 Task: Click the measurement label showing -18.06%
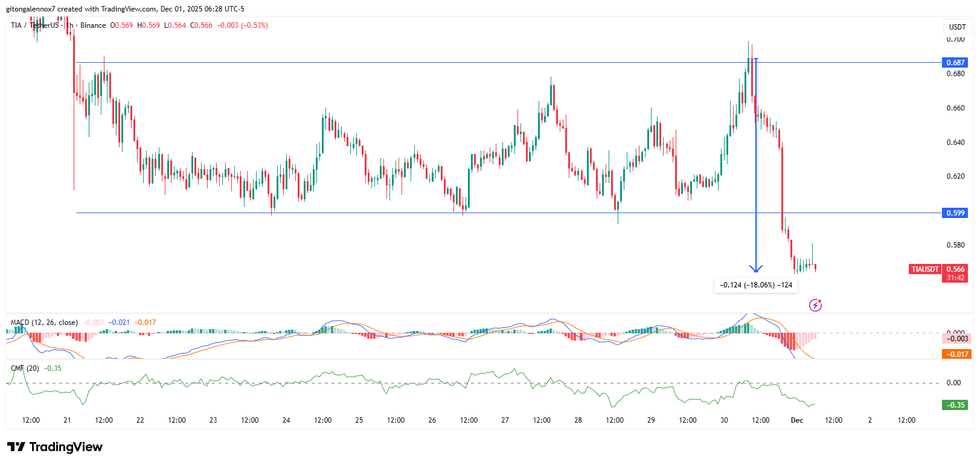click(755, 285)
